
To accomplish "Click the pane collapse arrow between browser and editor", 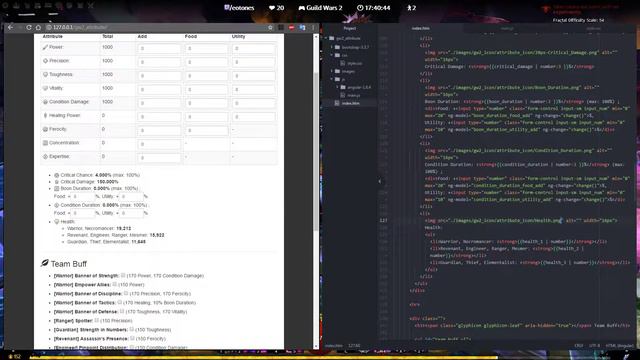I will pyautogui.click(x=379, y=181).
